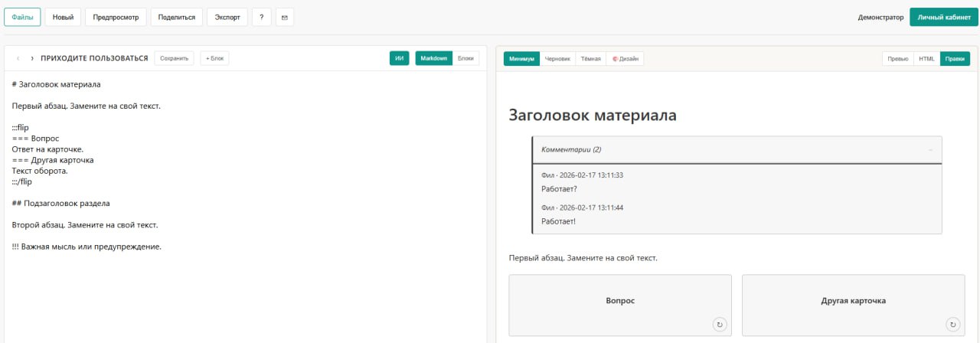Screen dimensions: 980x343
Task: Click the '# Заголовок материала' line in editor
Action: (x=57, y=84)
